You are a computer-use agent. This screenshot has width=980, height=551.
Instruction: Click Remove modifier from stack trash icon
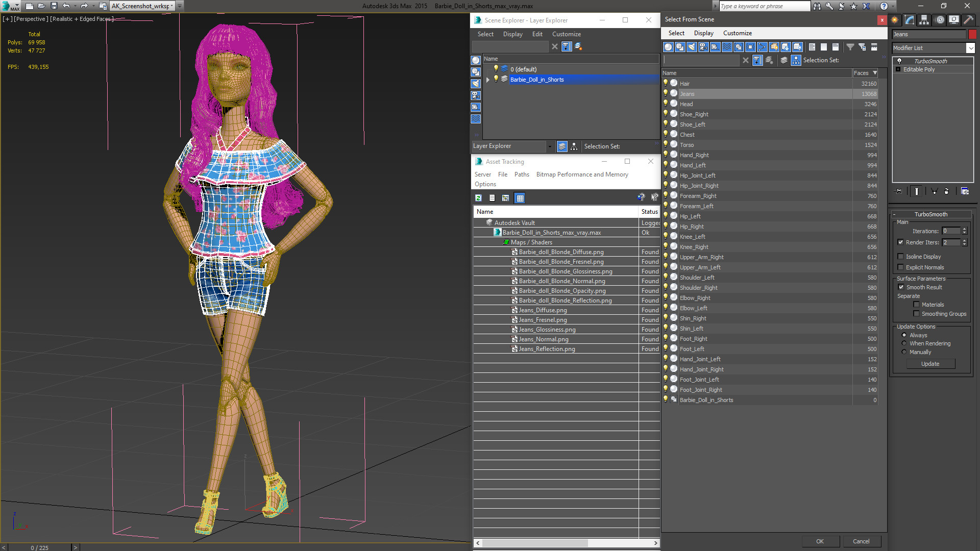point(947,191)
